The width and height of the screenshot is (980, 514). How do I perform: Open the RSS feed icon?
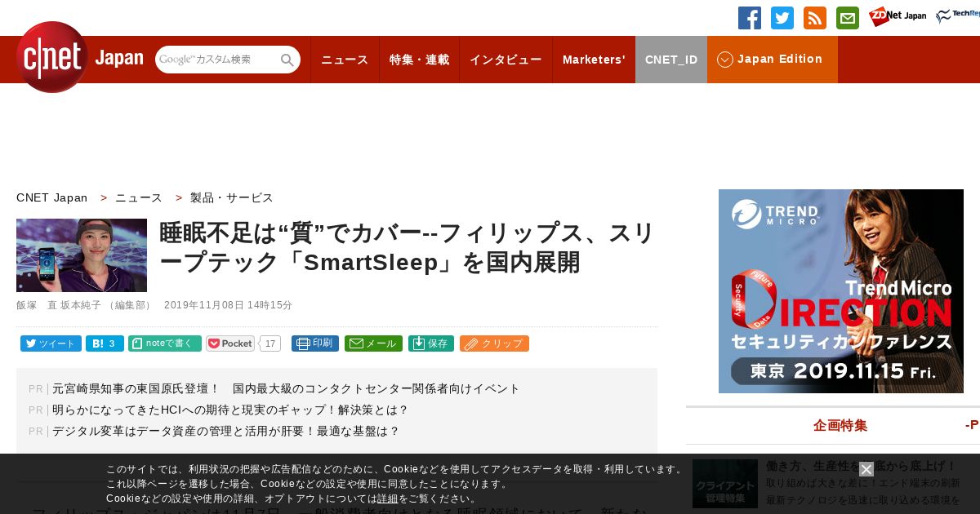pyautogui.click(x=815, y=18)
